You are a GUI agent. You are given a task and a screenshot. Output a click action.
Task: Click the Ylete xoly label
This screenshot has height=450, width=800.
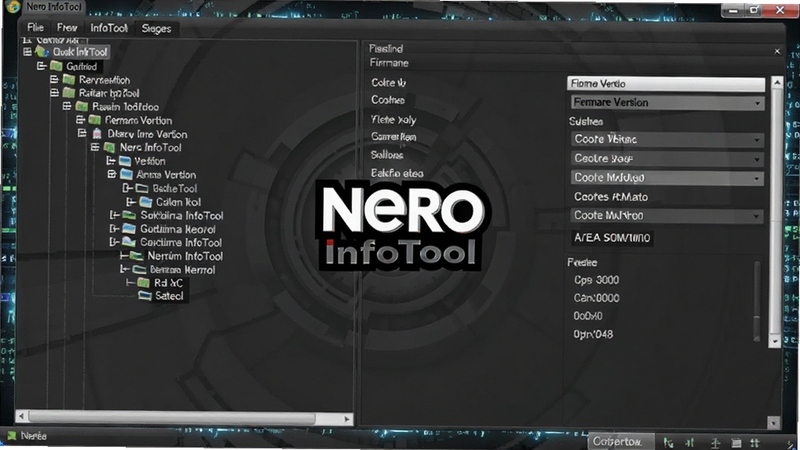click(x=393, y=120)
